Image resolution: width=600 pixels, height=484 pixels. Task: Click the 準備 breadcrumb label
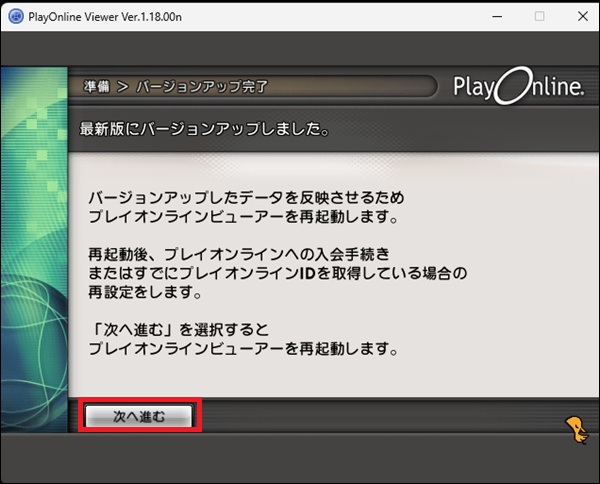pyautogui.click(x=97, y=87)
